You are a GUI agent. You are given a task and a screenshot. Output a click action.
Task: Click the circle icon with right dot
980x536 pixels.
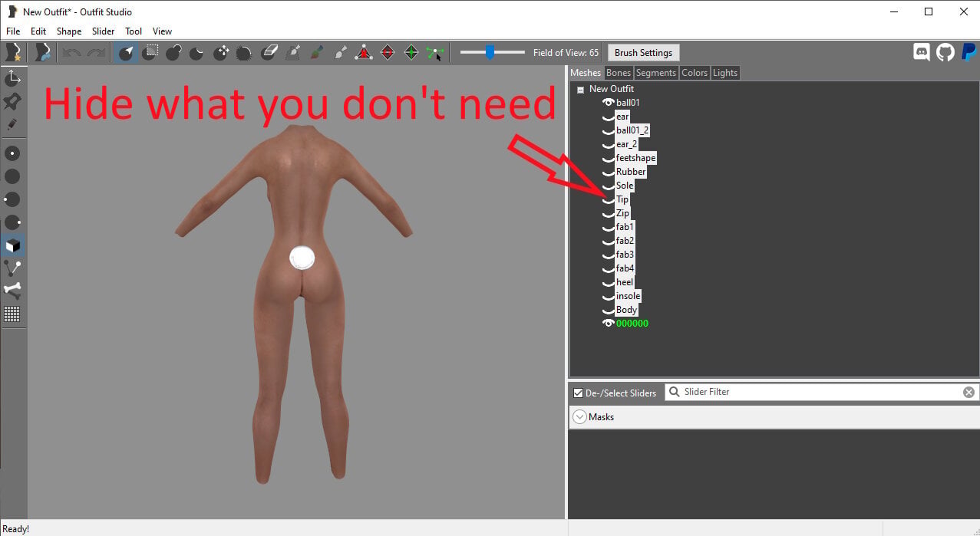[x=12, y=222]
